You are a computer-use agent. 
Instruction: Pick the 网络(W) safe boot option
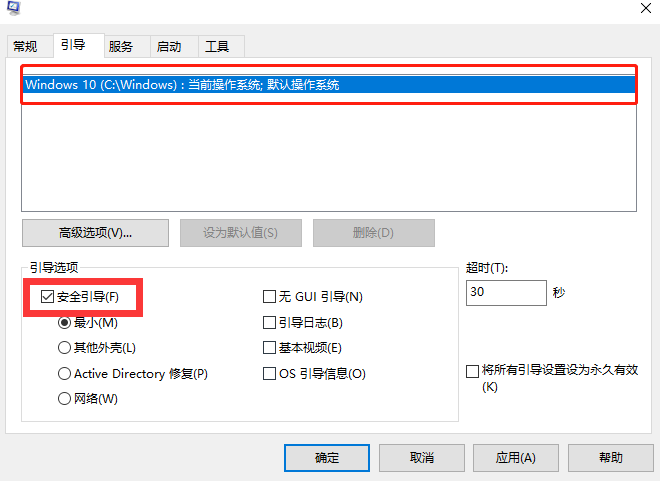pyautogui.click(x=64, y=399)
